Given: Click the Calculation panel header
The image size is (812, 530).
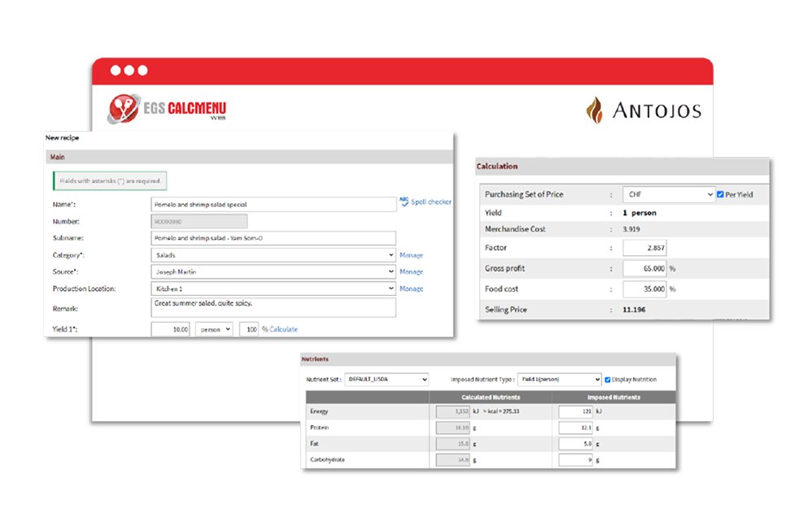Looking at the screenshot, I should pos(622,166).
